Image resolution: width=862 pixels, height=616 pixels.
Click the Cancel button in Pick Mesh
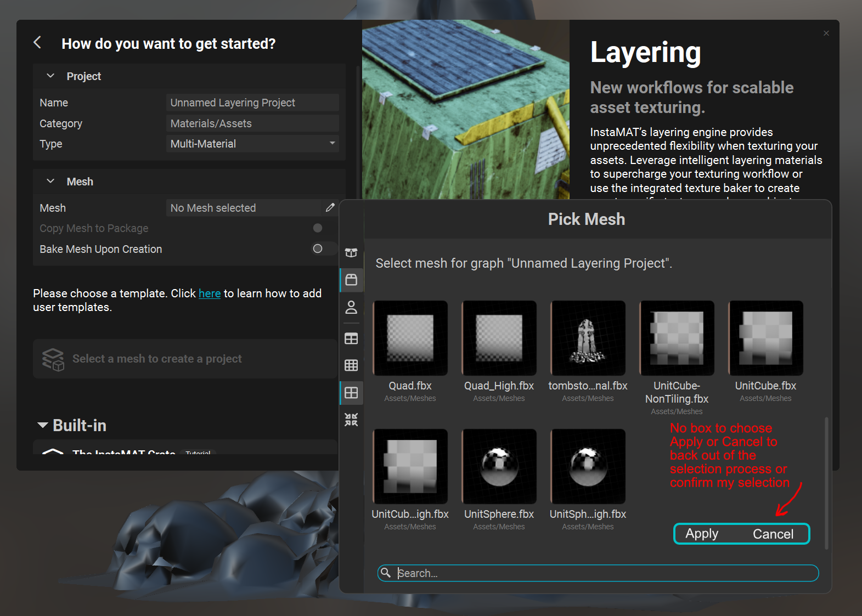(x=773, y=534)
